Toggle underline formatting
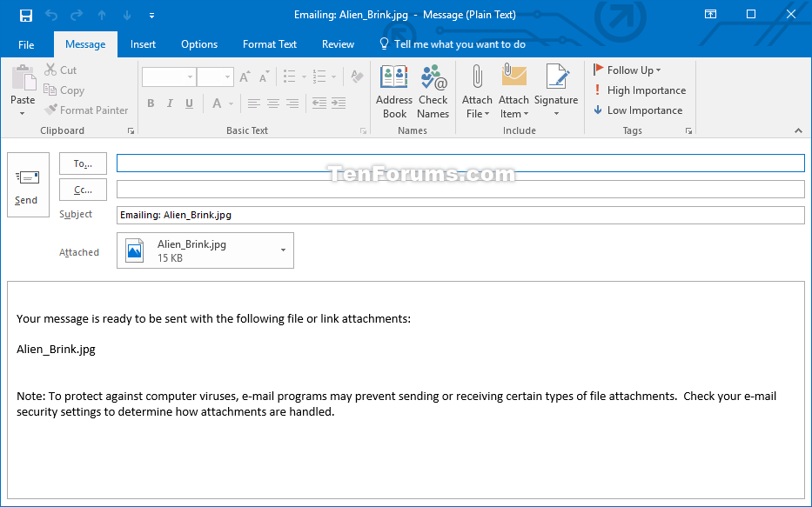Screen dimensions: 812x507 [x=188, y=103]
